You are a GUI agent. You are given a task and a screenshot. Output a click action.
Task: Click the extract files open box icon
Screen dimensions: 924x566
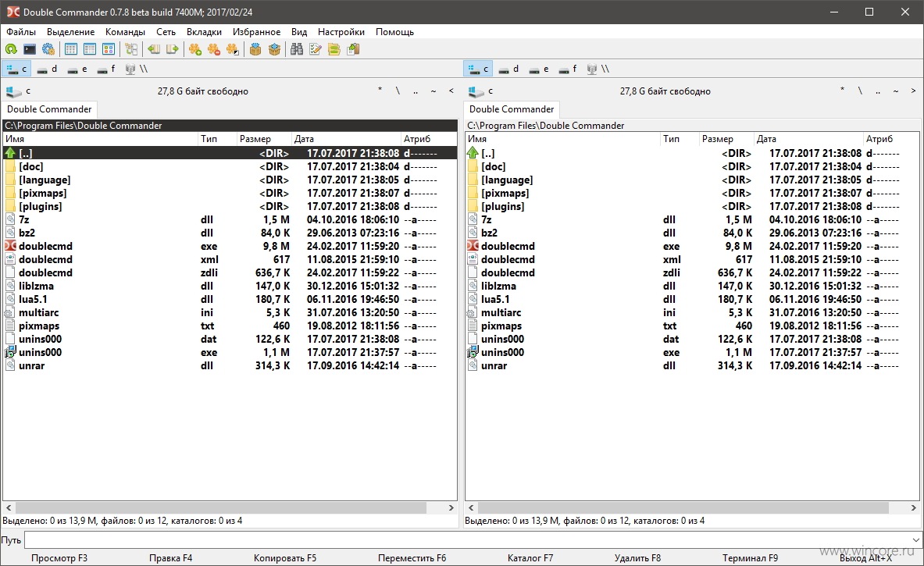274,49
